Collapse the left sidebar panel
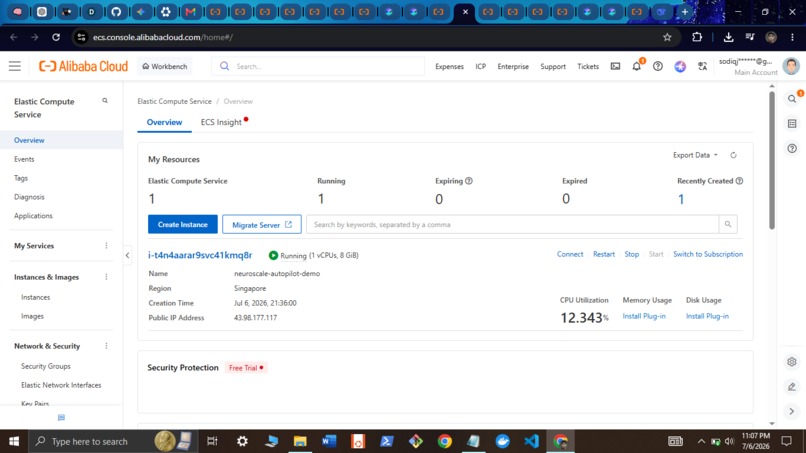The width and height of the screenshot is (806, 453). pos(127,256)
